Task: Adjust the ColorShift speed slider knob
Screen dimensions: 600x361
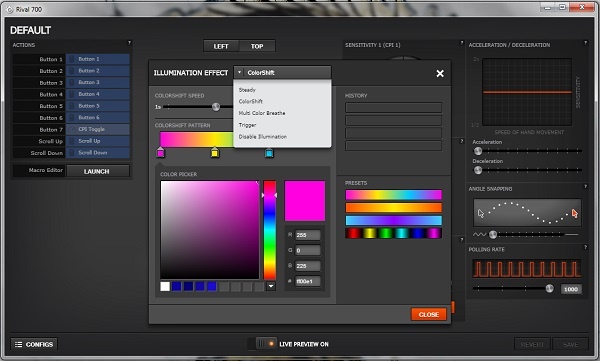Action: [216, 107]
